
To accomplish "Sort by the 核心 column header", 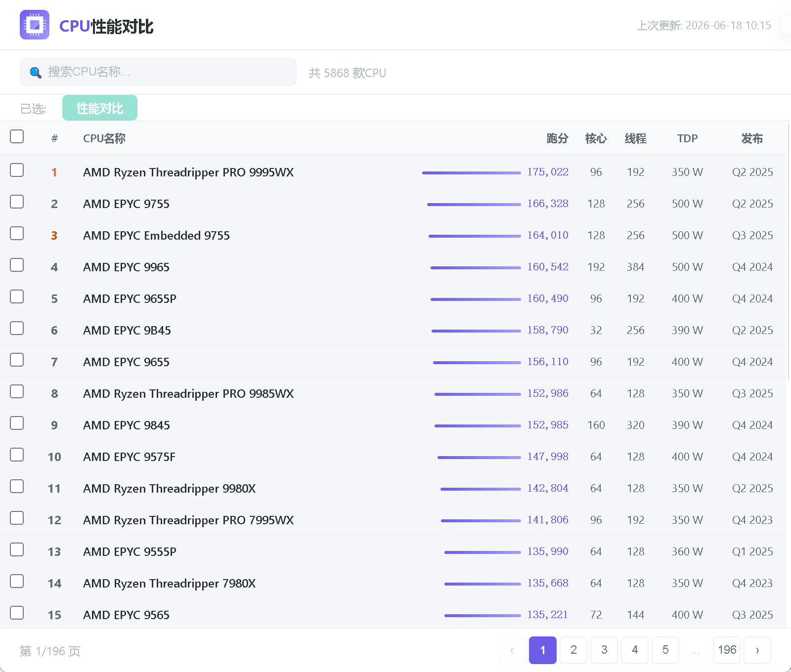I will point(596,138).
